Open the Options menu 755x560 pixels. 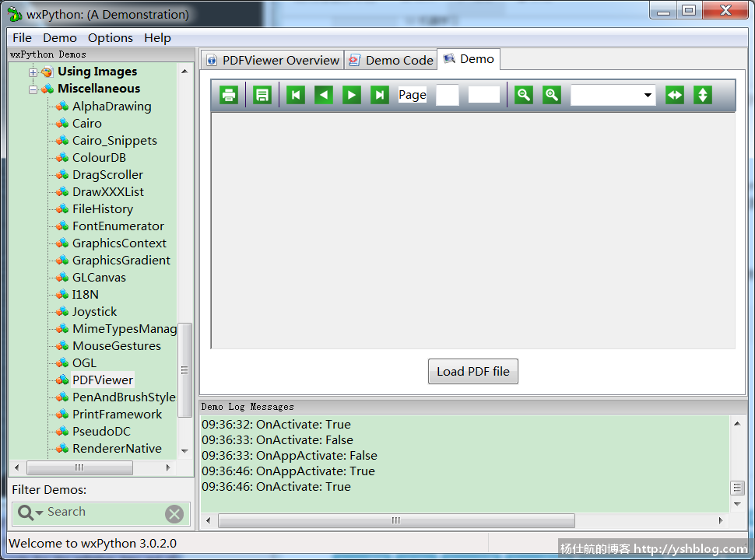pos(111,37)
